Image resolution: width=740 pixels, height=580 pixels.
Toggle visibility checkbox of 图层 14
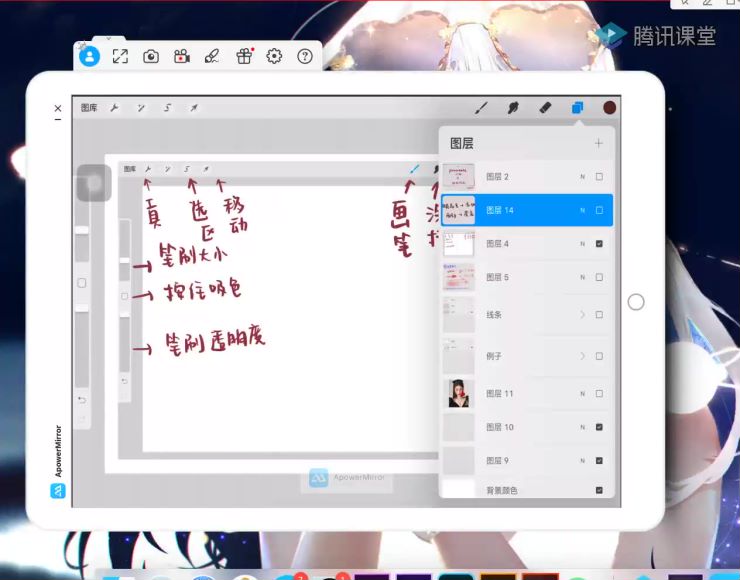tap(599, 210)
